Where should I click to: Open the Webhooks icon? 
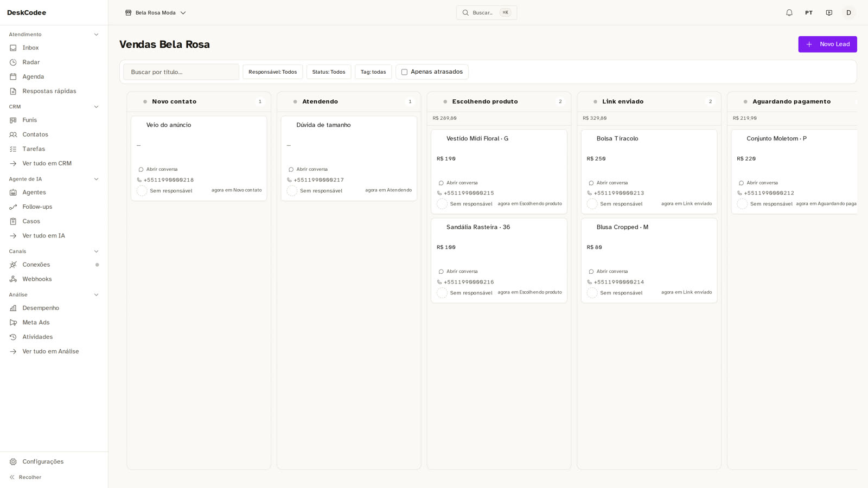tap(13, 279)
